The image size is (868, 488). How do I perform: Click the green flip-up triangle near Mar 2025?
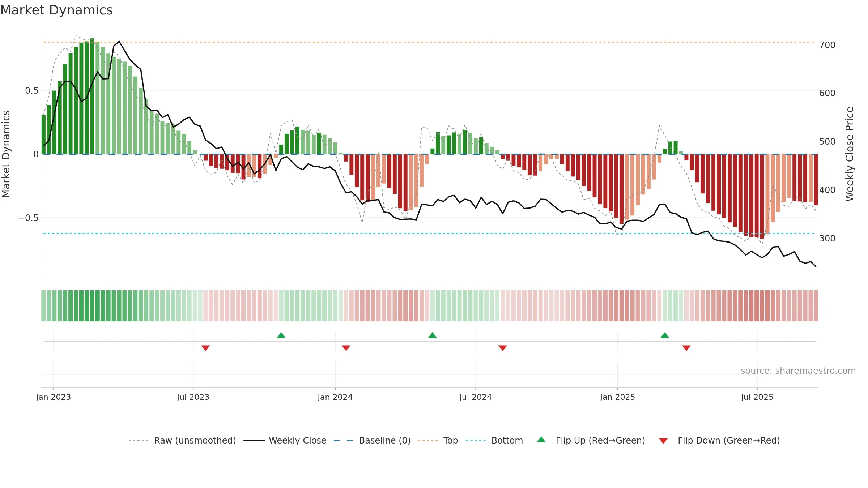pos(665,335)
